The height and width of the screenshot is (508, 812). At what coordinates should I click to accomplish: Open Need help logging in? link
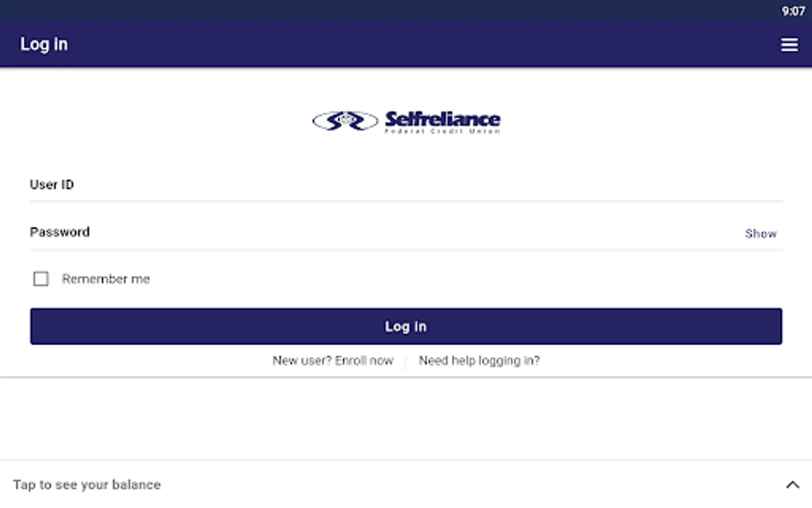479,361
